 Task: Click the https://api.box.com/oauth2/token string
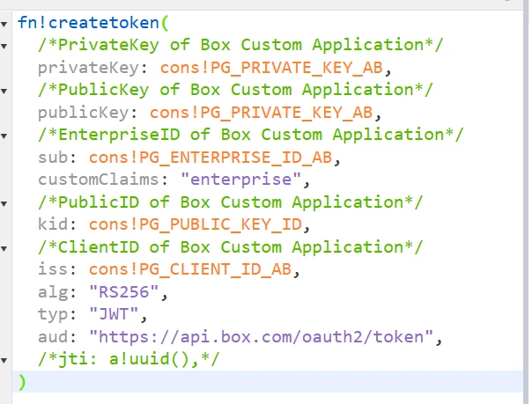point(261,337)
